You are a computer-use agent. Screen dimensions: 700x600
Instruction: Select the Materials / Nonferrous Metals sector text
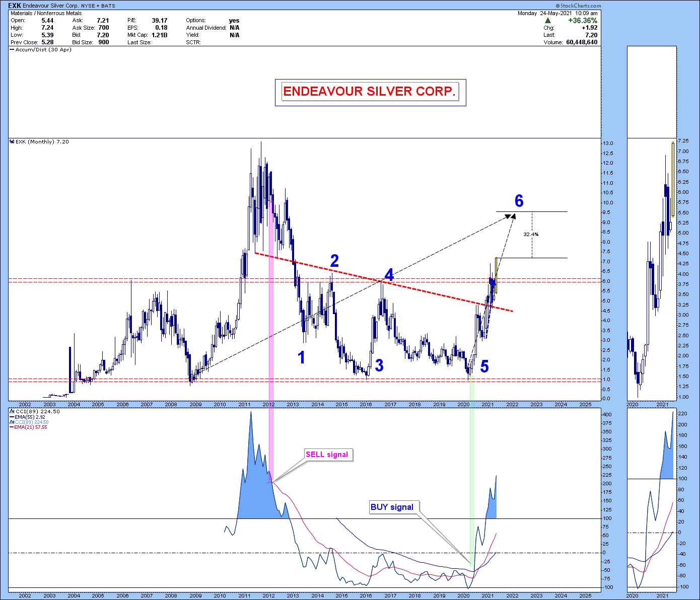46,14
